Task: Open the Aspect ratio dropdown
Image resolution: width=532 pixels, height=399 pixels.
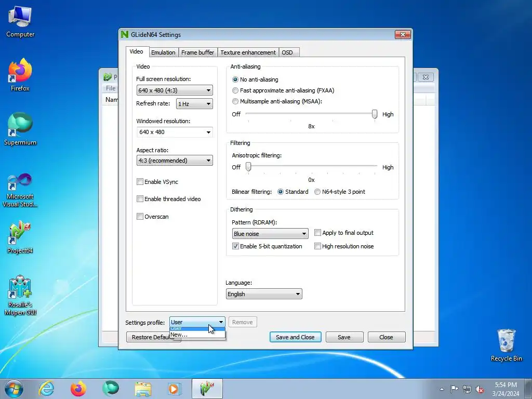Action: (x=175, y=160)
